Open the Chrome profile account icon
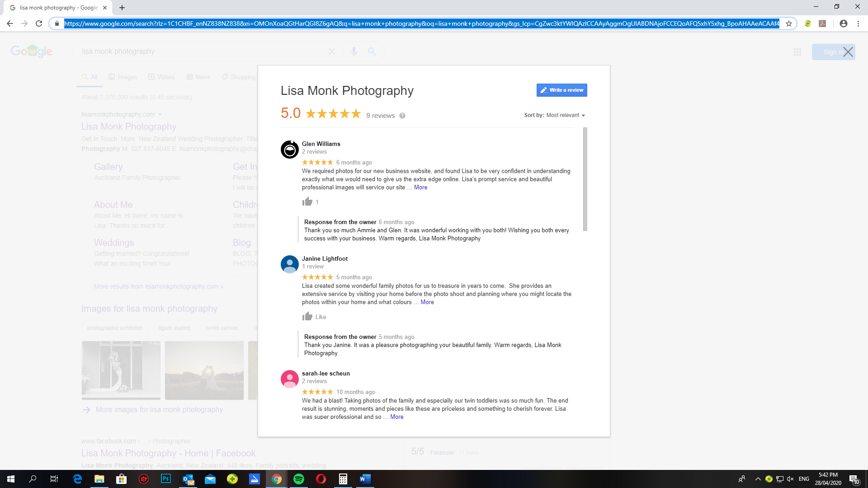868x488 pixels. (844, 23)
